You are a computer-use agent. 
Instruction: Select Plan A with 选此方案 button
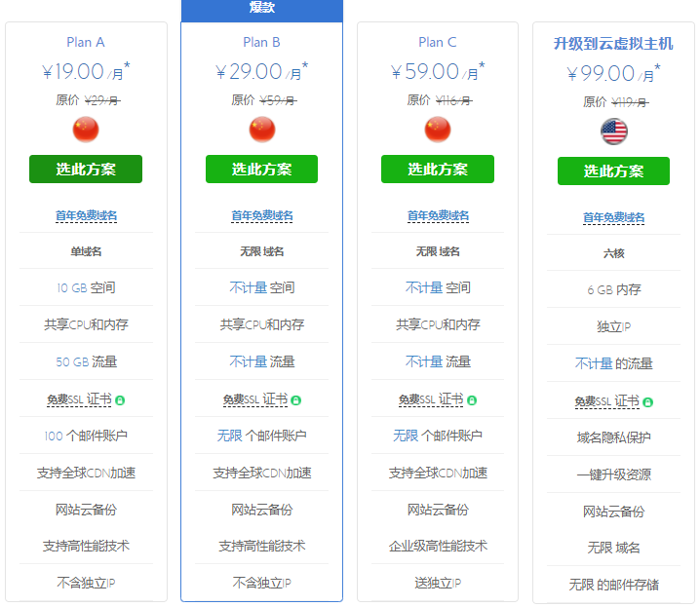point(86,169)
